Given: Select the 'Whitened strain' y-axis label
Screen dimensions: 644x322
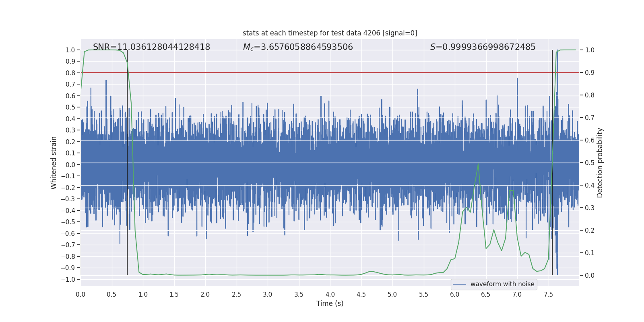Looking at the screenshot, I should click(54, 163).
